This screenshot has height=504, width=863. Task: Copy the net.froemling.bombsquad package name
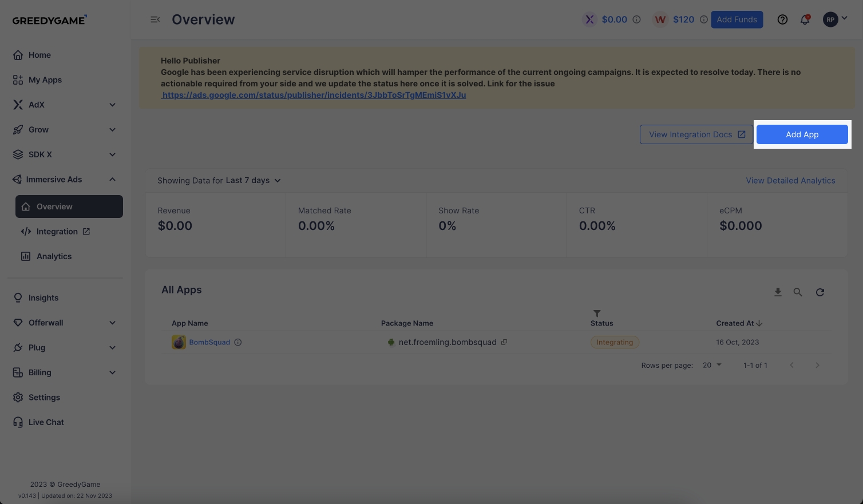point(504,342)
